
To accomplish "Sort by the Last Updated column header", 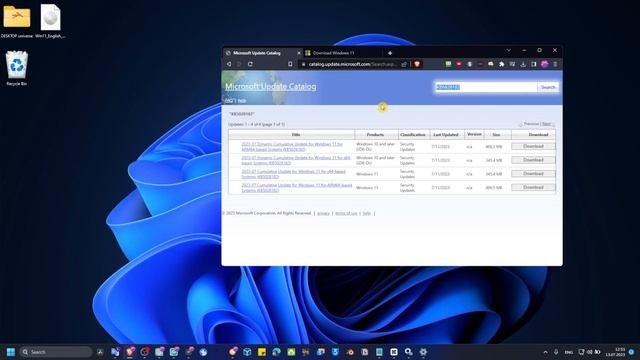I will pyautogui.click(x=446, y=135).
